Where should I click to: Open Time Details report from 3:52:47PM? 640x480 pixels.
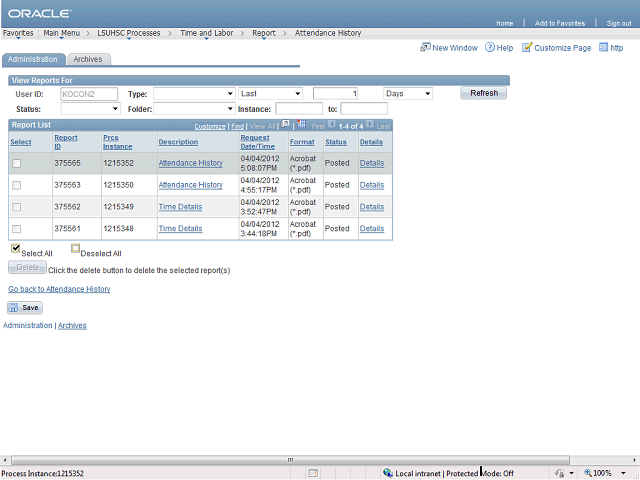[180, 207]
